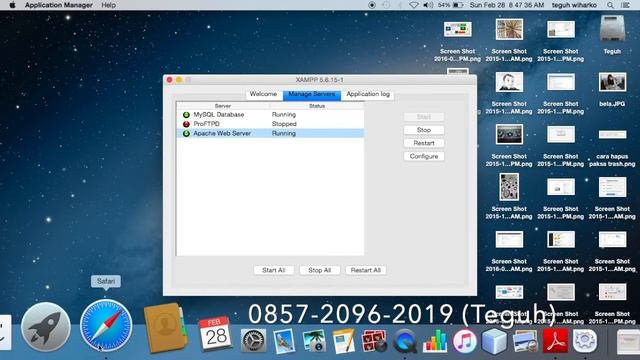Open Launchpad rocket icon in the dock
640x360 pixels.
coord(46,327)
